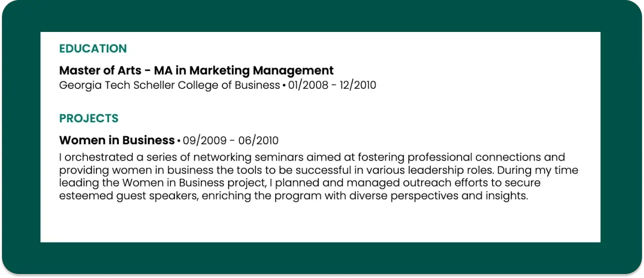Click the line starting 'I orchestrated a series'
Image resolution: width=644 pixels, height=278 pixels.
tap(312, 157)
